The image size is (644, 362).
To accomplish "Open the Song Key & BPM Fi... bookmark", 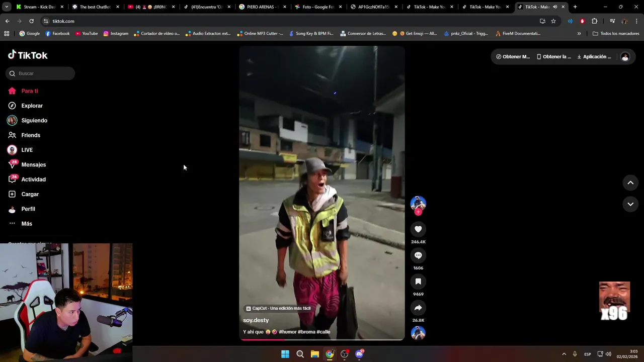I will point(310,34).
